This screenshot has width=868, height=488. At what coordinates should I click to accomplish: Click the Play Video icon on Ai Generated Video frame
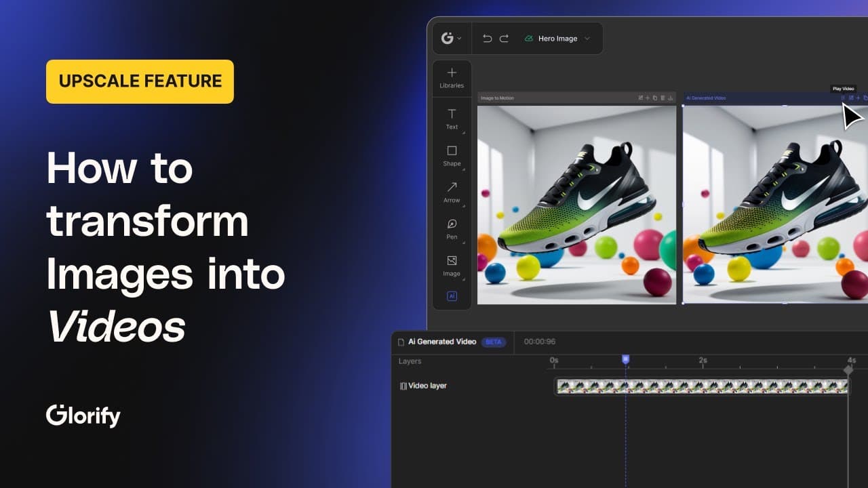pos(843,98)
